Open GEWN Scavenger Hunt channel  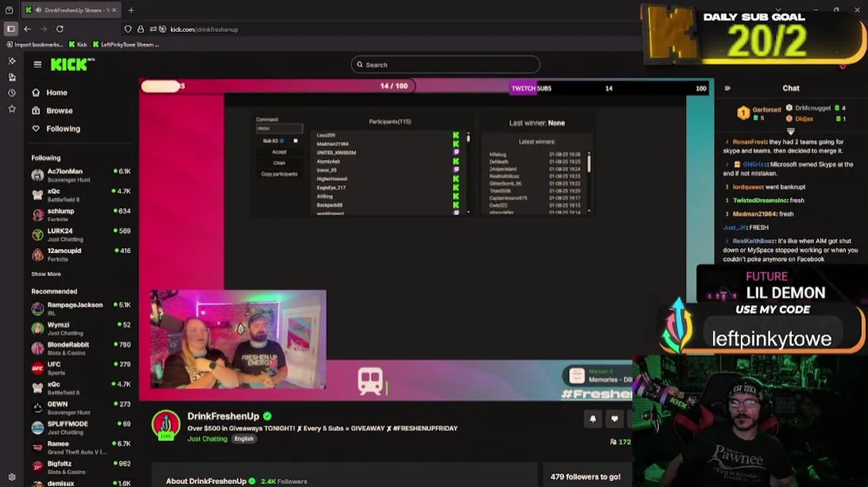(81, 408)
